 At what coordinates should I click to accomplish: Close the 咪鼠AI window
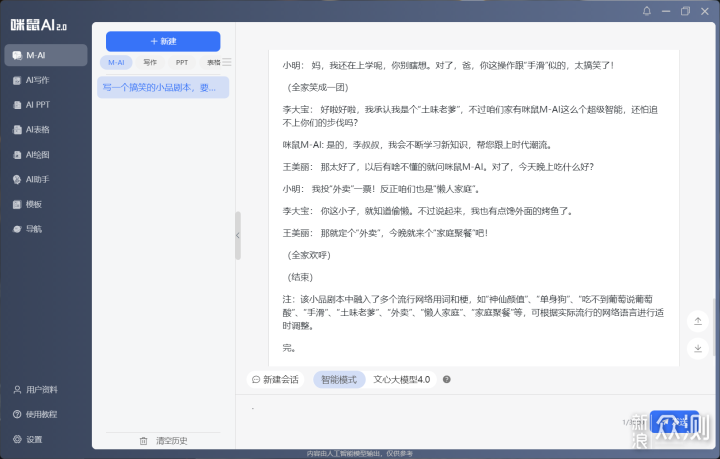705,11
